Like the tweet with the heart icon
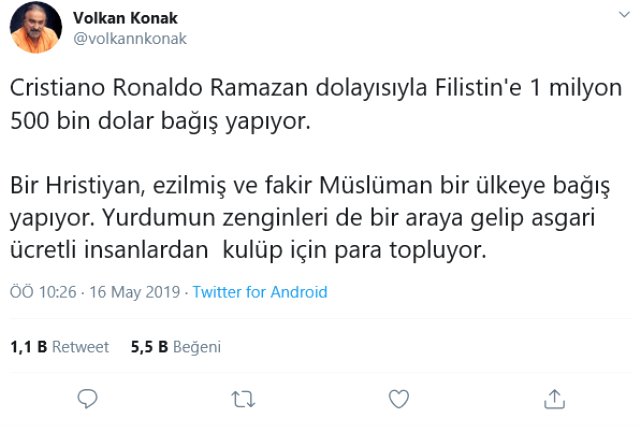The height and width of the screenshot is (432, 640). [399, 399]
